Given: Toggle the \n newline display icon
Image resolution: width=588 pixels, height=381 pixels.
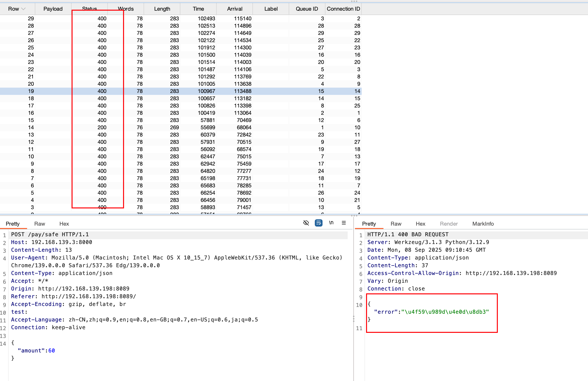Looking at the screenshot, I should 331,223.
